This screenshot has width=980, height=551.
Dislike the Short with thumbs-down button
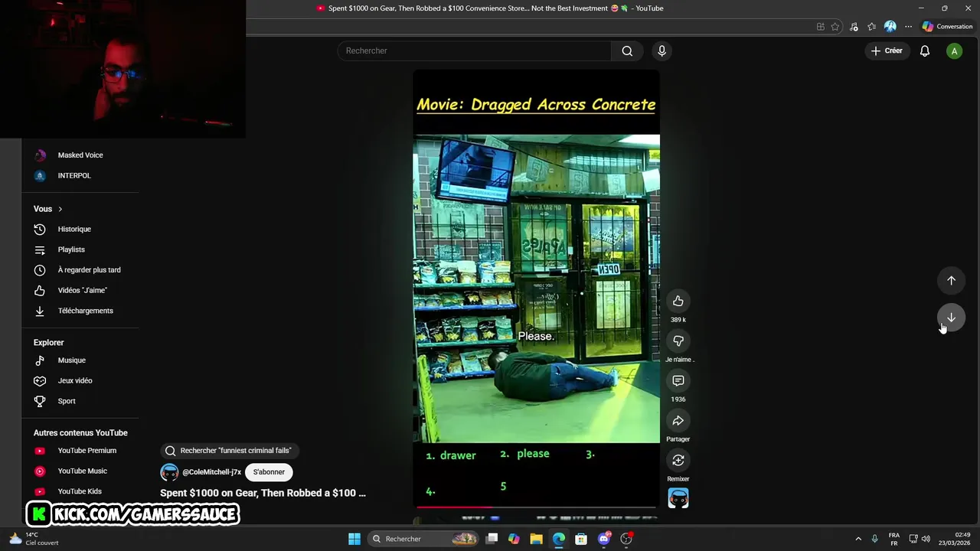678,341
